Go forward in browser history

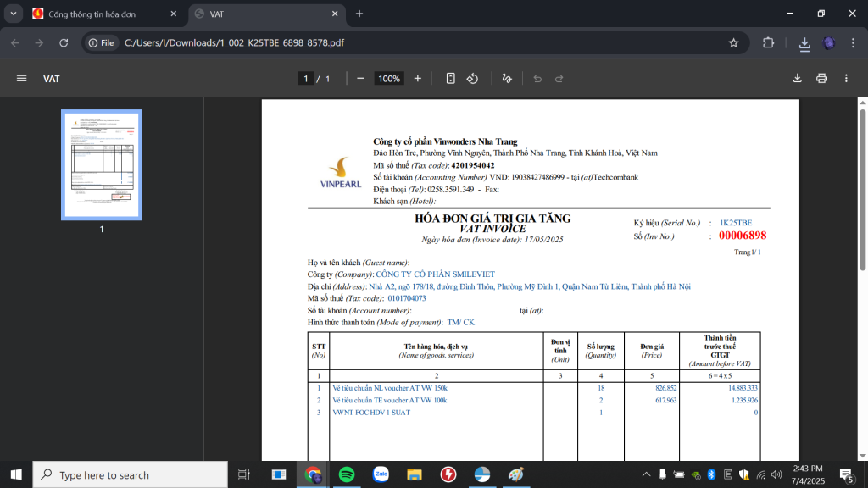coord(39,42)
